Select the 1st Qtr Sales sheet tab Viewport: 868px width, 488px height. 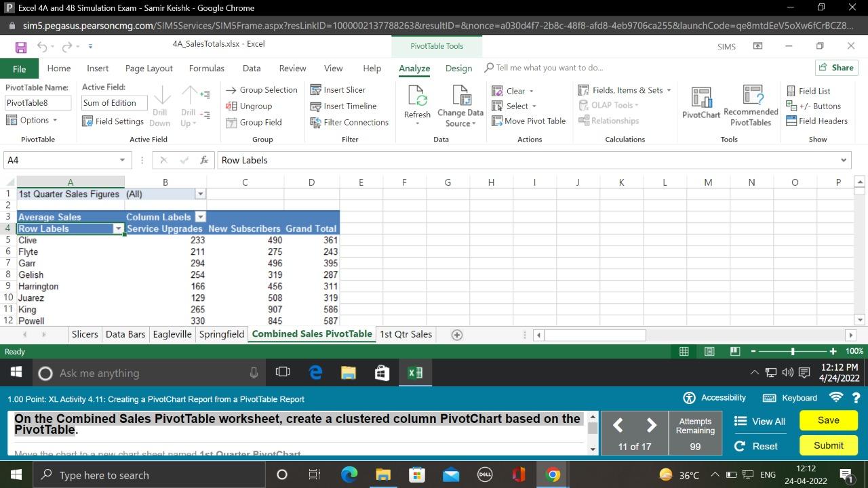[406, 334]
